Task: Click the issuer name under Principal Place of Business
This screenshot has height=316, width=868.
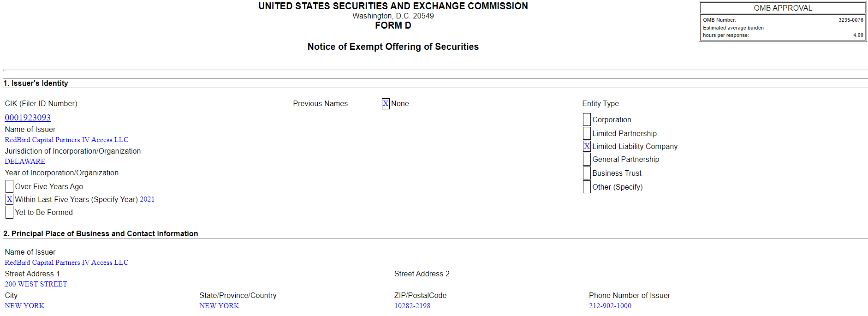Action: pos(66,262)
